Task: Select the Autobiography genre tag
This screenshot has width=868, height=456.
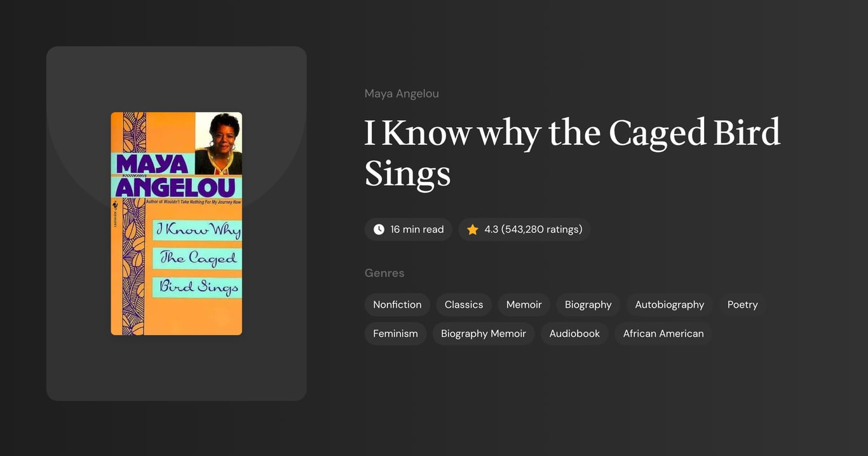Action: point(669,305)
